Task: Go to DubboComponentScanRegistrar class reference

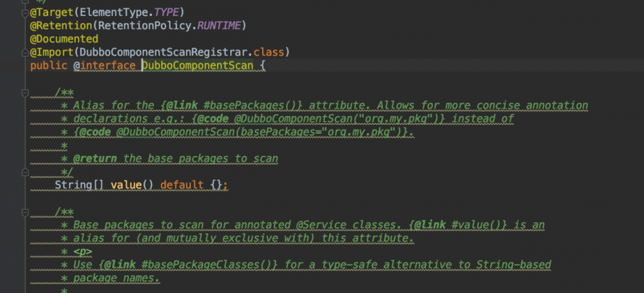Action: click(x=163, y=52)
